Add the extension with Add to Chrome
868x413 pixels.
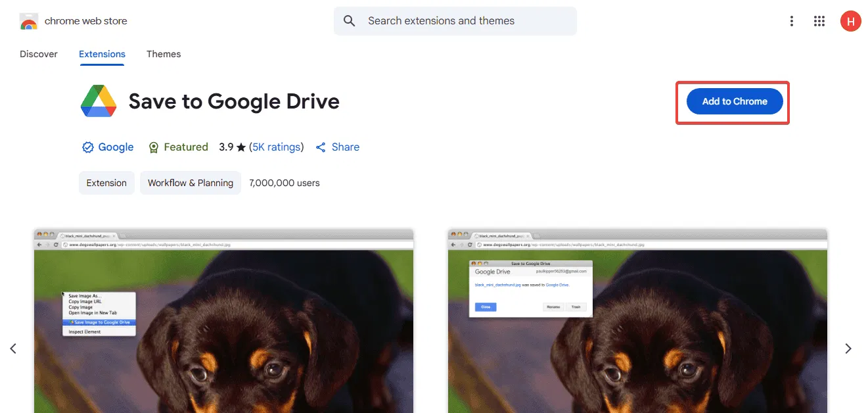click(735, 101)
